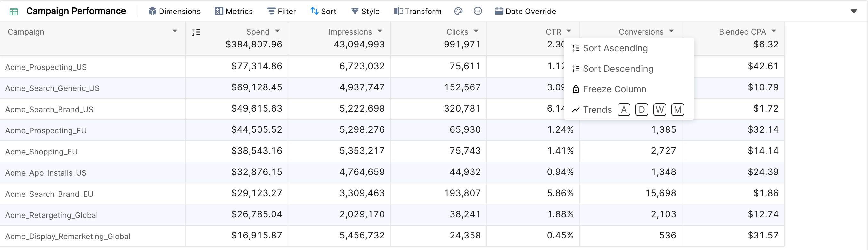The height and width of the screenshot is (250, 868).
Task: Open the more options ellipsis icon
Action: tap(478, 11)
